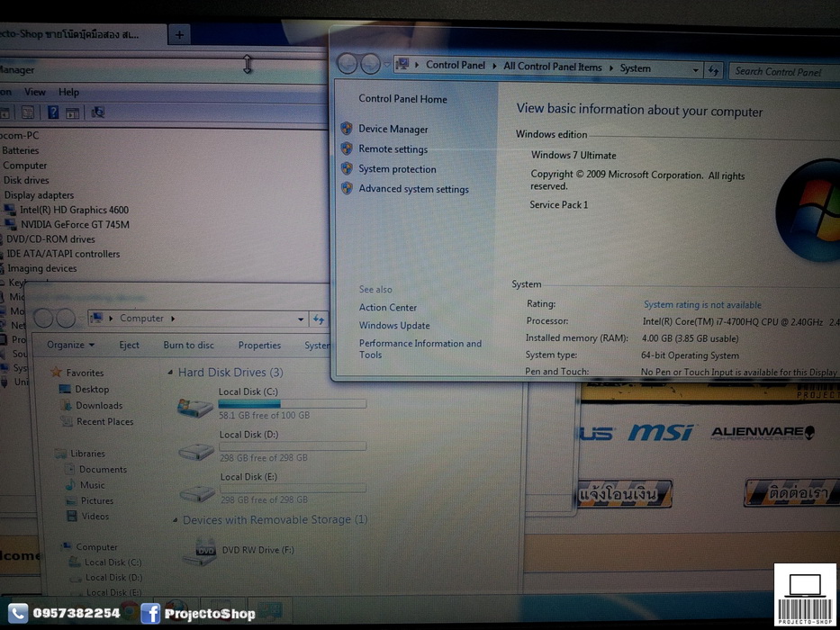Viewport: 840px width, 630px height.
Task: Open Videos library
Action: point(95,516)
